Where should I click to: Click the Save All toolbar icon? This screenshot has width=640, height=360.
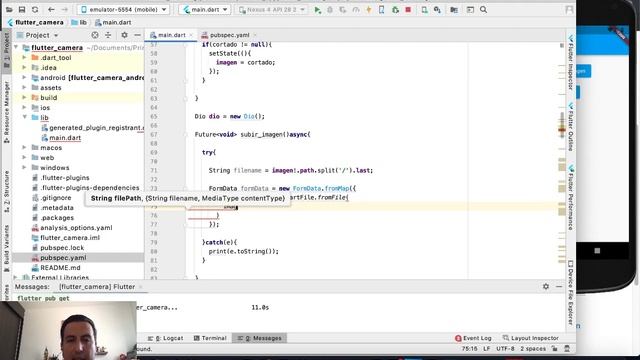pos(22,9)
